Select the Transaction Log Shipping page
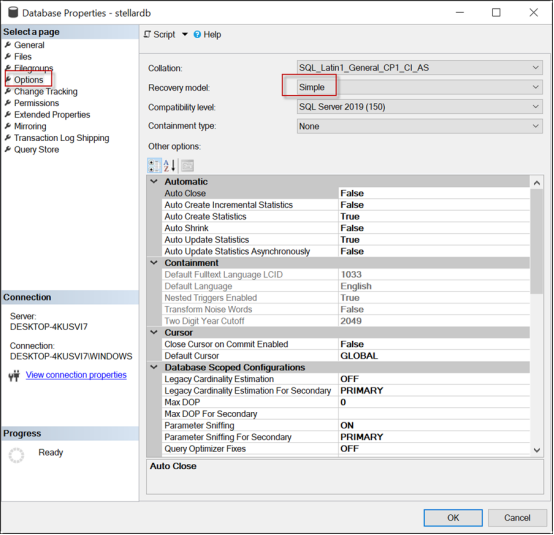The height and width of the screenshot is (535, 554). click(x=61, y=138)
